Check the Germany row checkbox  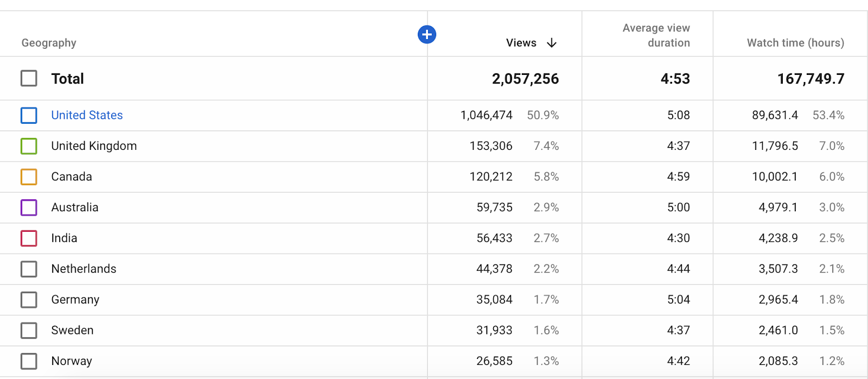pyautogui.click(x=29, y=300)
